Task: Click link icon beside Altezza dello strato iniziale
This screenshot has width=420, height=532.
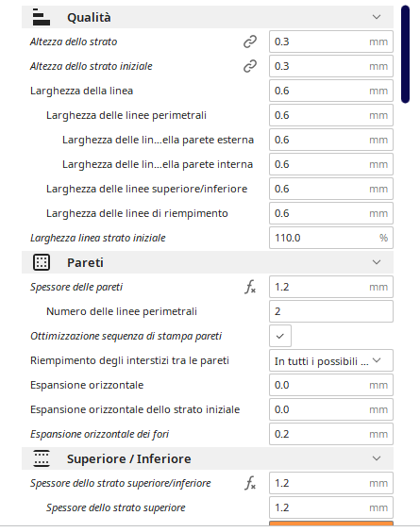Action: pyautogui.click(x=250, y=66)
